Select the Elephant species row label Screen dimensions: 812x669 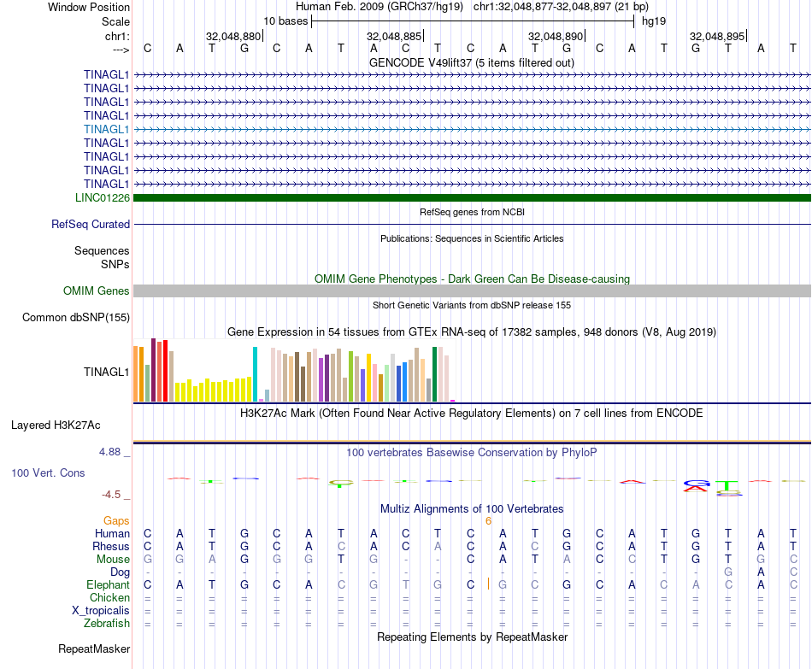(108, 585)
